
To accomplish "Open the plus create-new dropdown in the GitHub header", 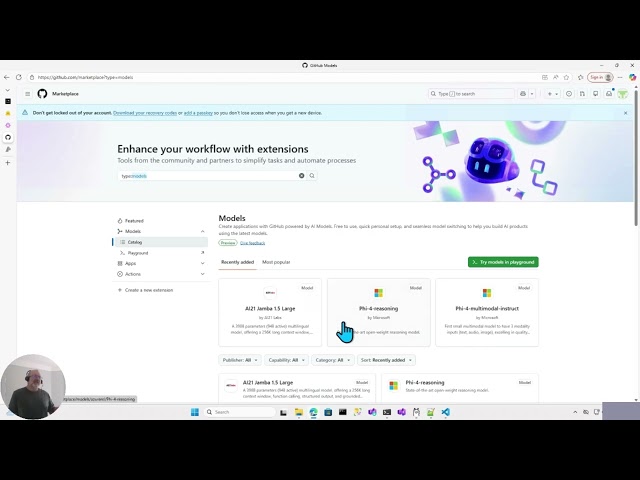I will click(x=553, y=94).
